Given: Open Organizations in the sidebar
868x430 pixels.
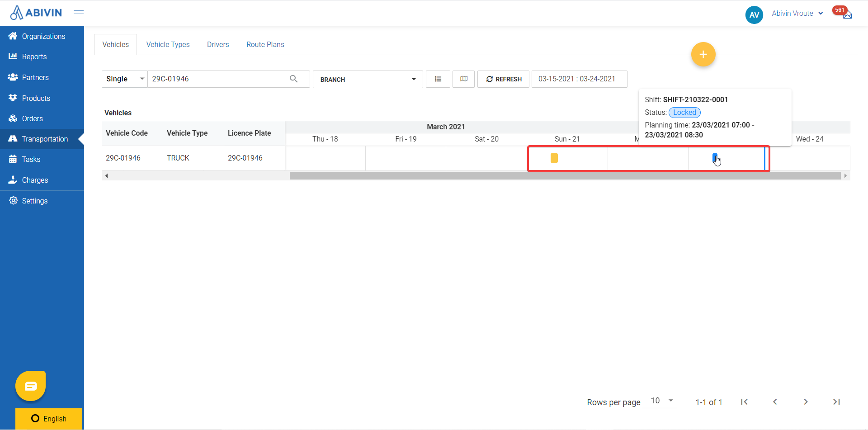Looking at the screenshot, I should point(42,36).
